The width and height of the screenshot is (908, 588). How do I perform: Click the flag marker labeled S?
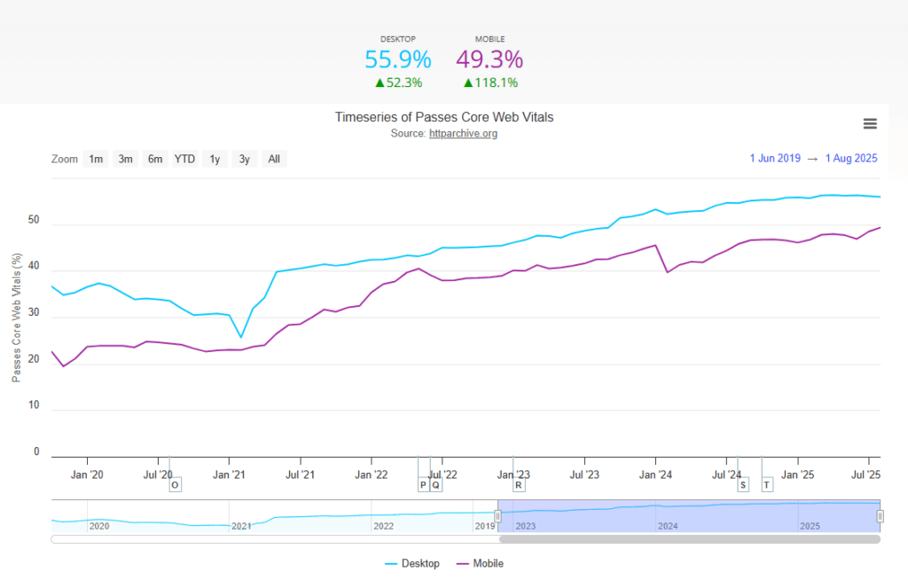tap(743, 485)
